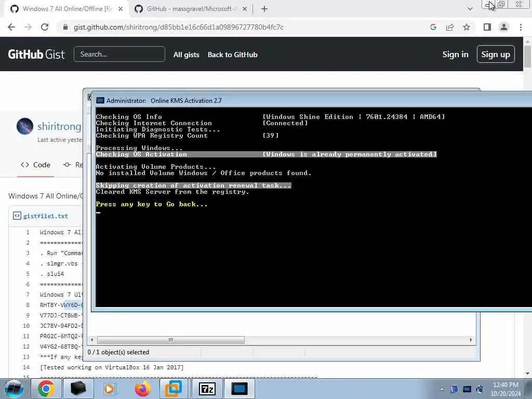The height and width of the screenshot is (399, 532).
Task: Switch to the command prompt taskbar item
Action: [x=240, y=389]
